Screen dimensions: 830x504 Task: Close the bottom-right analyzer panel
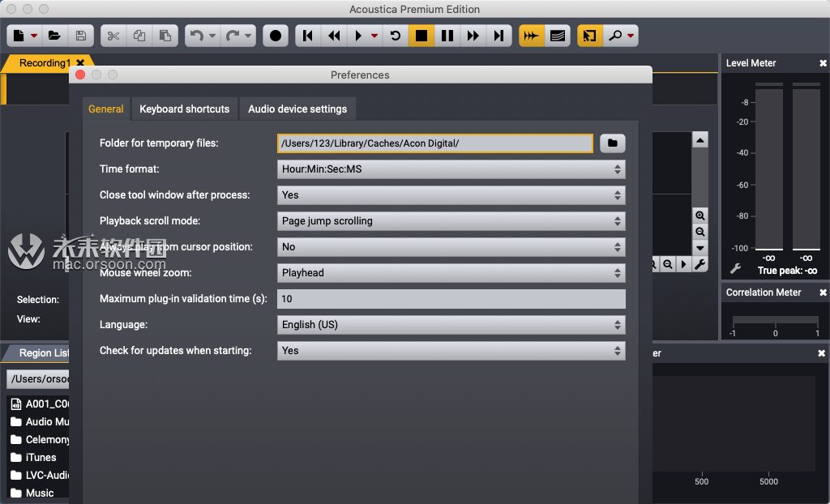point(822,353)
